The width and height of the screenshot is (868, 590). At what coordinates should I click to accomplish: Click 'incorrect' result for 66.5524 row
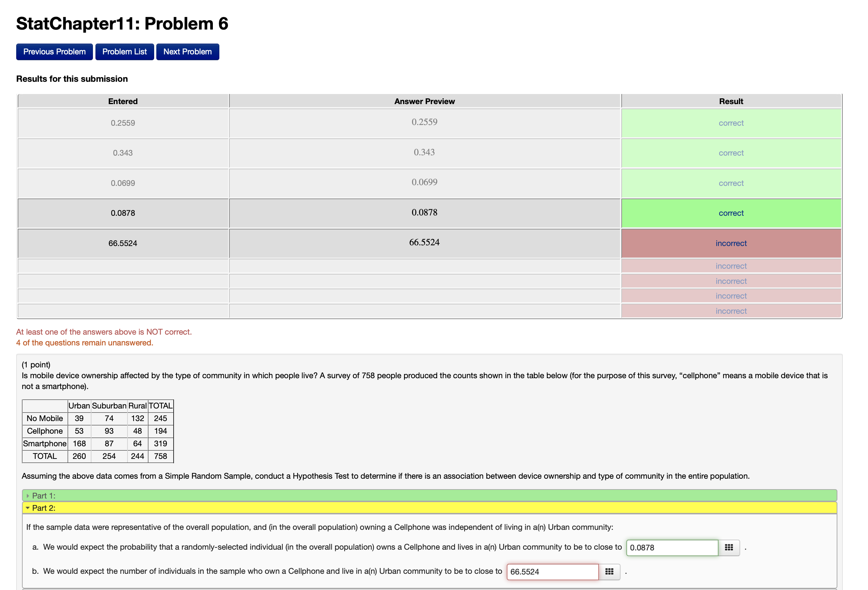click(x=730, y=243)
